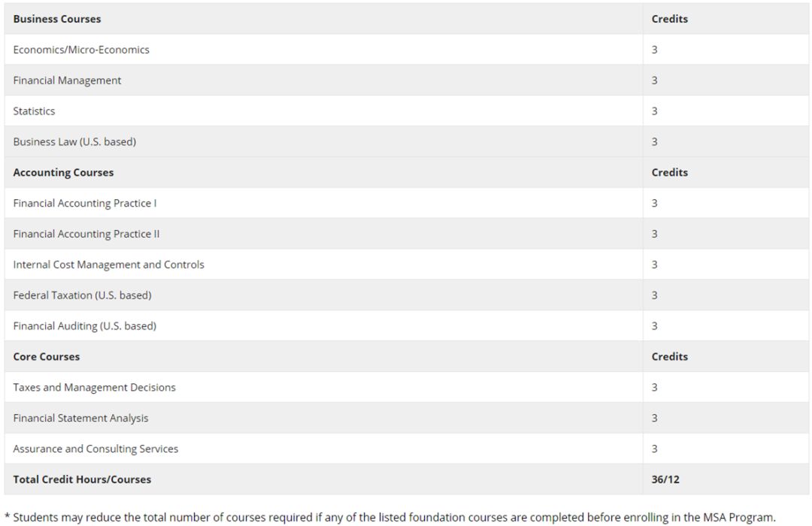The width and height of the screenshot is (812, 526).
Task: Click the Credits header beside Business Courses
Action: [669, 19]
